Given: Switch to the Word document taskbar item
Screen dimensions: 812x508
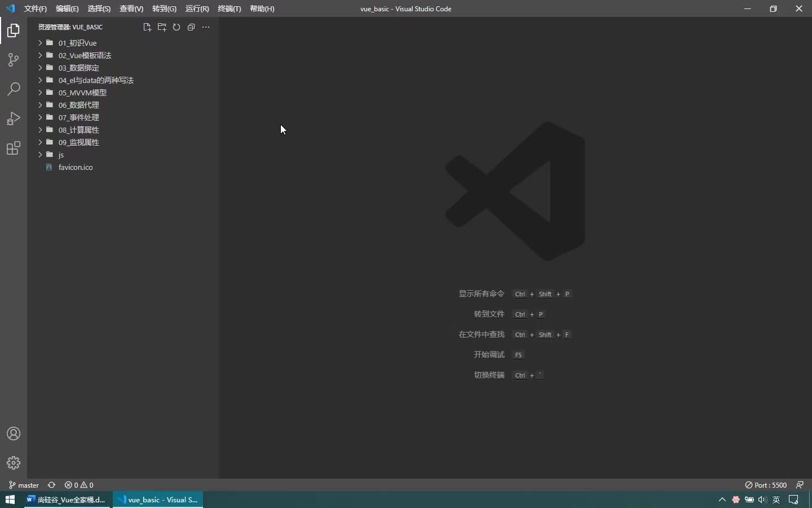Looking at the screenshot, I should click(x=68, y=500).
